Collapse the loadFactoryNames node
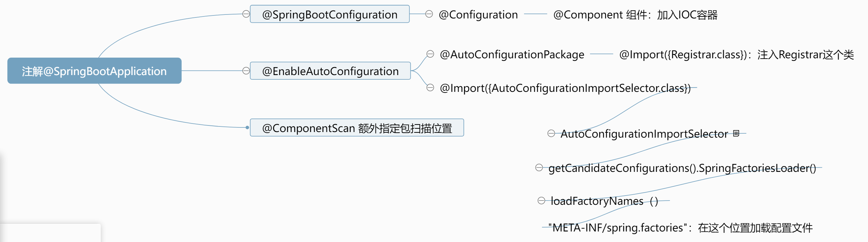This screenshot has width=868, height=242. pyautogui.click(x=541, y=201)
